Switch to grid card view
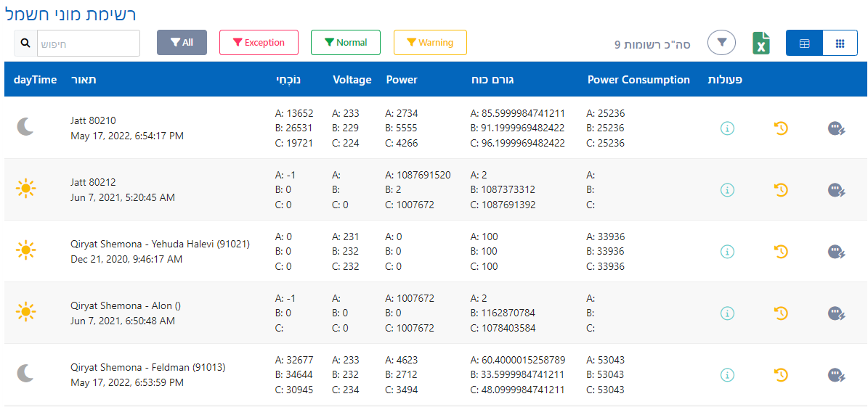Screen dimensions: 868x407 [840, 43]
